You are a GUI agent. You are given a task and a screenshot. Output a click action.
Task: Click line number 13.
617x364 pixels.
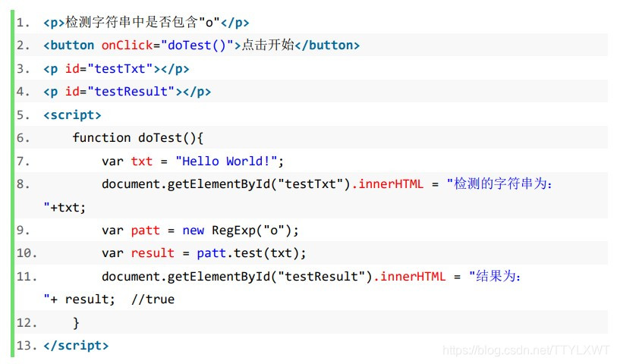[x=27, y=346]
